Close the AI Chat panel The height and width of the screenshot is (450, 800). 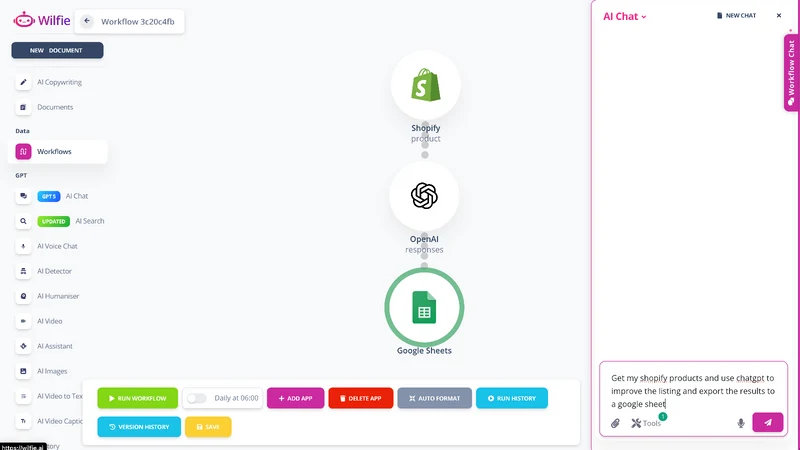(779, 15)
